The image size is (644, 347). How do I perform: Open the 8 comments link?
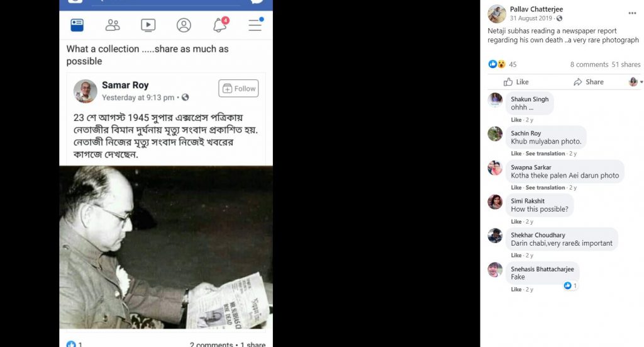tap(589, 64)
